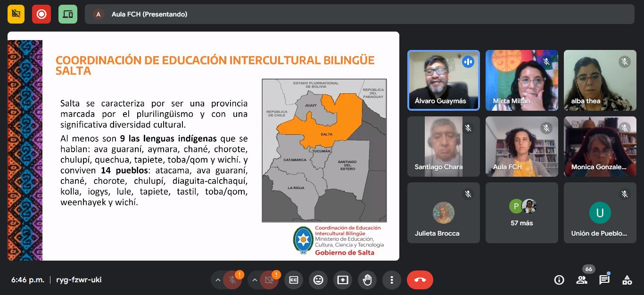Click the present screen button
Image resolution: width=644 pixels, height=295 pixels.
pyautogui.click(x=343, y=280)
